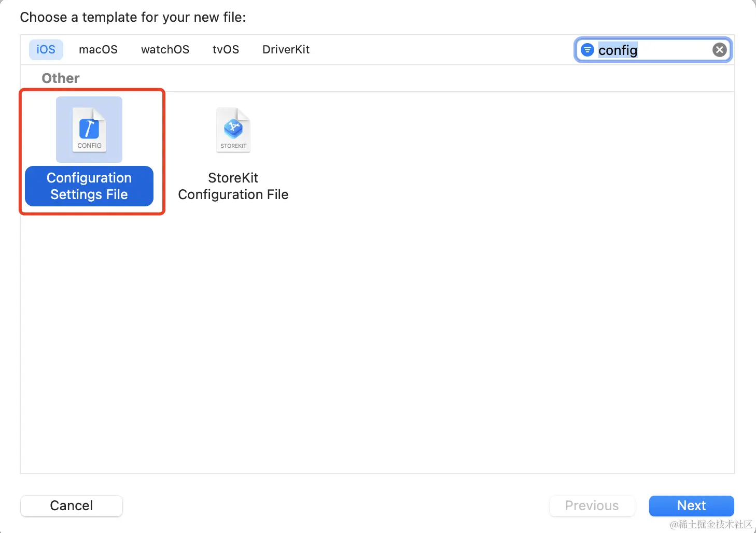Click the Configuration Settings File label
Viewport: 756px width, 533px height.
pyautogui.click(x=89, y=186)
